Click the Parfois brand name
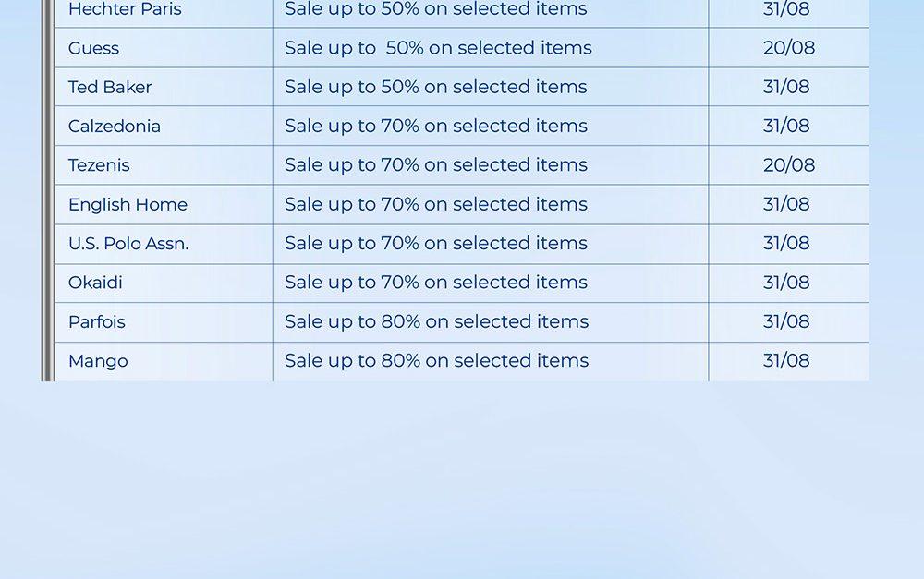This screenshot has width=924, height=579. (x=97, y=322)
